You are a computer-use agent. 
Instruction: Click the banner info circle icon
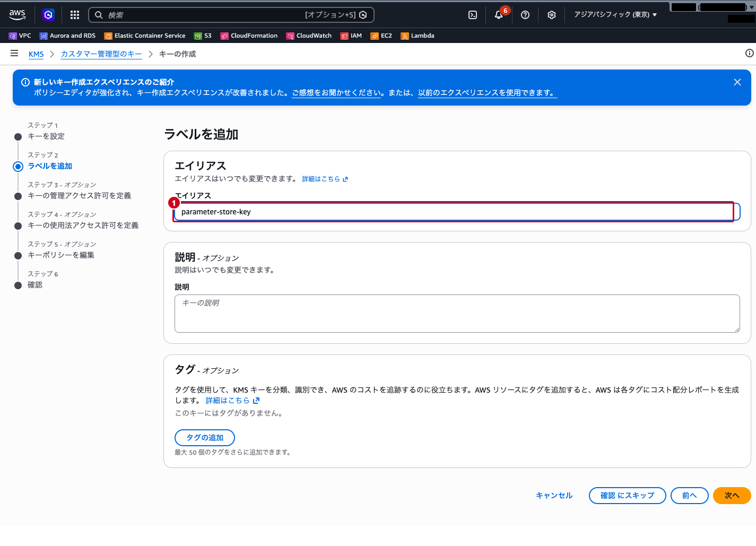pyautogui.click(x=25, y=82)
